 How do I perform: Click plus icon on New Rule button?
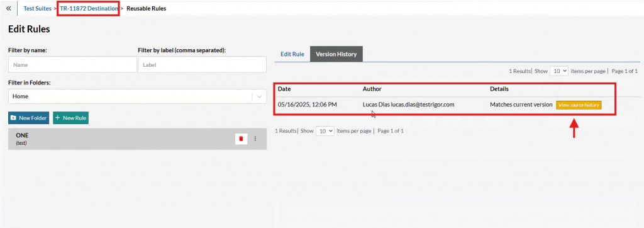coord(57,118)
